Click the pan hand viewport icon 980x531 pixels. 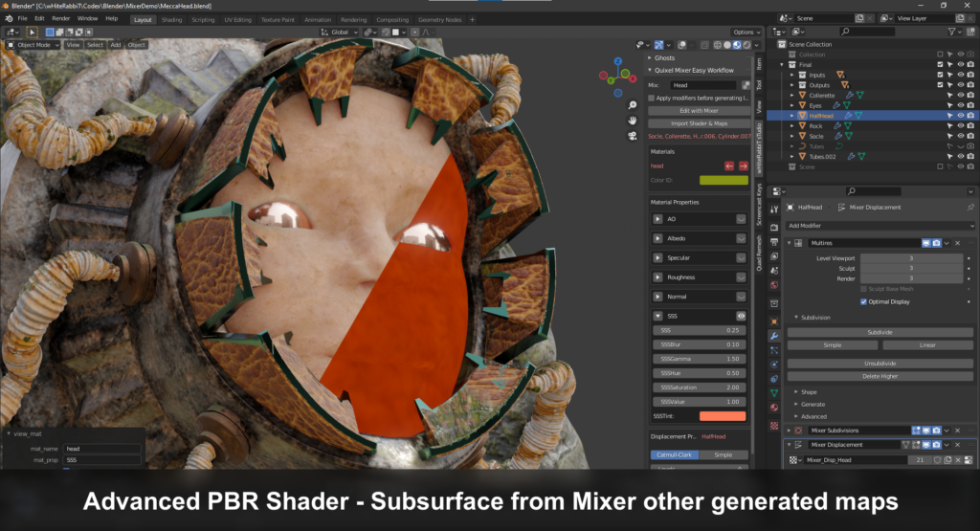(x=633, y=120)
